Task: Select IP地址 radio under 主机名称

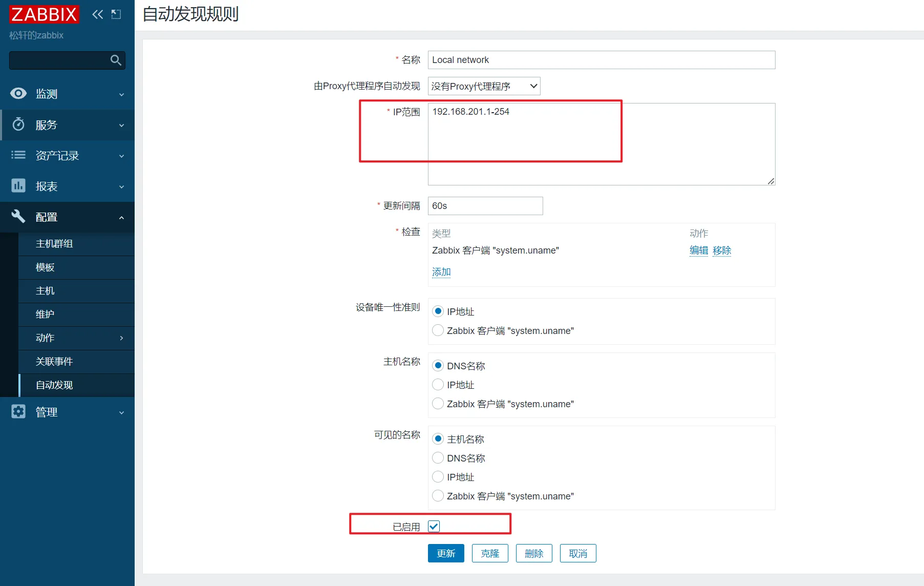Action: [x=438, y=385]
